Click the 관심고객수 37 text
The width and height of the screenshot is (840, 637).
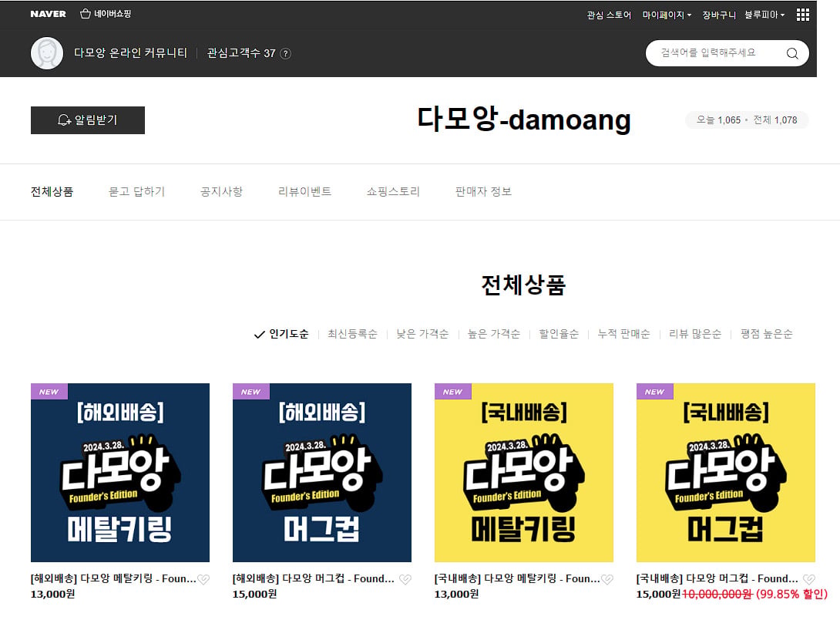[x=241, y=53]
